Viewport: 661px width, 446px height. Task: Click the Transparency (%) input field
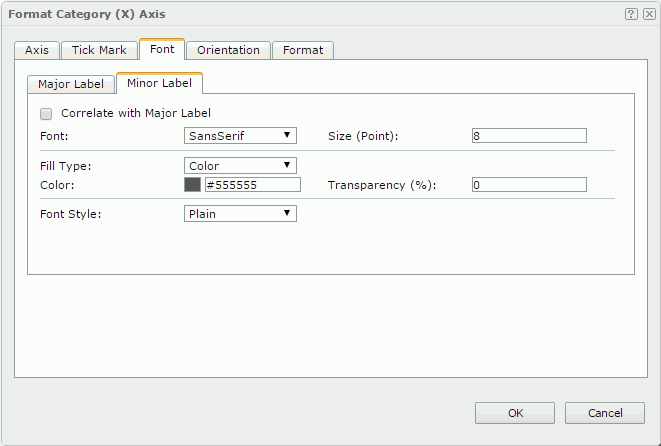click(x=529, y=185)
